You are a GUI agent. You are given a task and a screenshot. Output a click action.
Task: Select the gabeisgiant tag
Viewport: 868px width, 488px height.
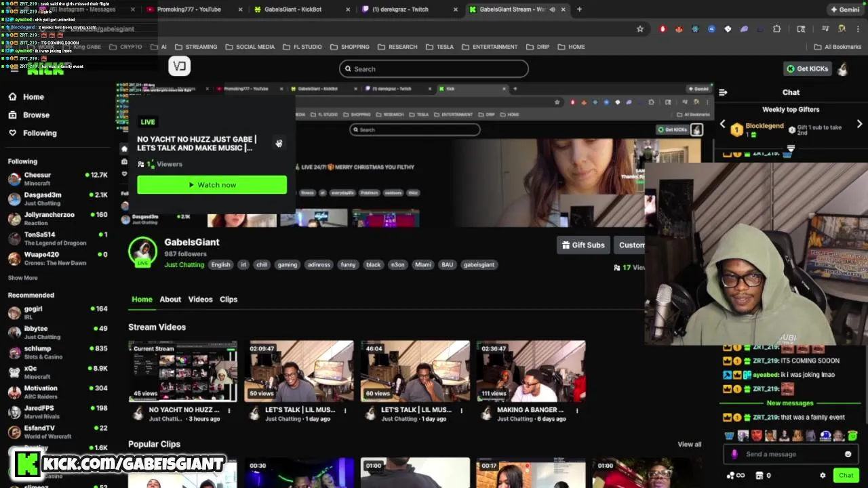click(479, 265)
